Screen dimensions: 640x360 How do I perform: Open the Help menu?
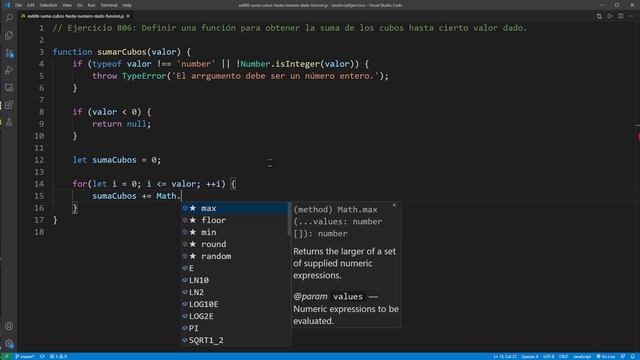coord(127,5)
